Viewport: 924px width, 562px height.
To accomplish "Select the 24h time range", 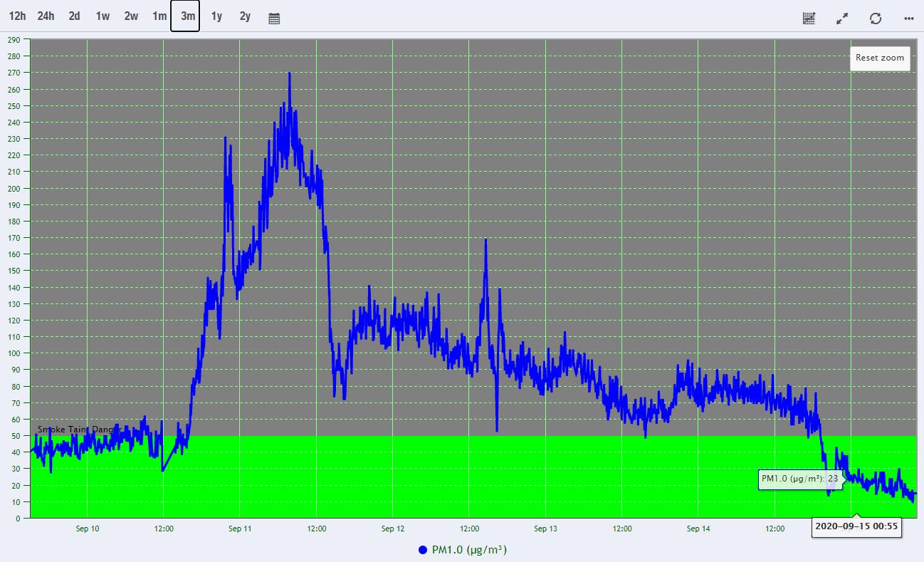I will (46, 16).
